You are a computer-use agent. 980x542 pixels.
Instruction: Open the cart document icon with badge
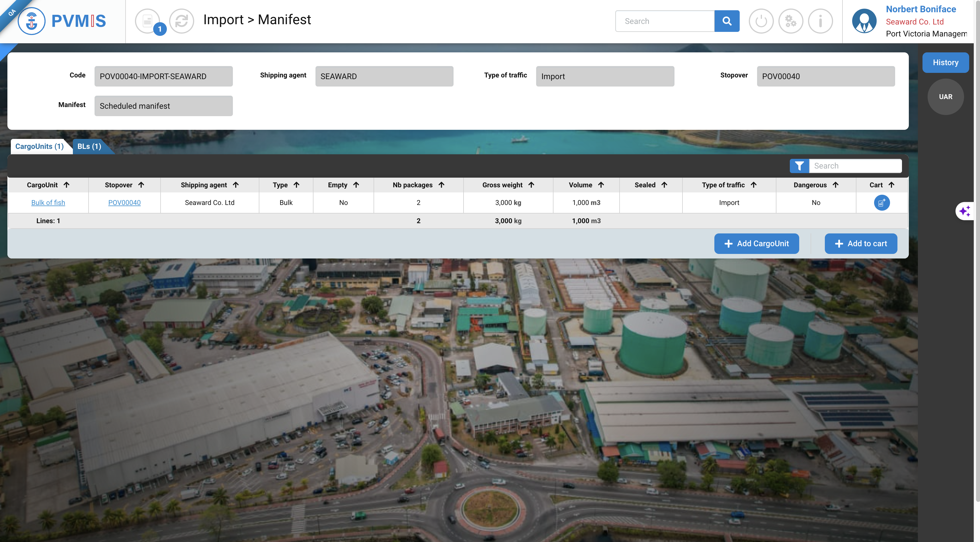pyautogui.click(x=148, y=21)
